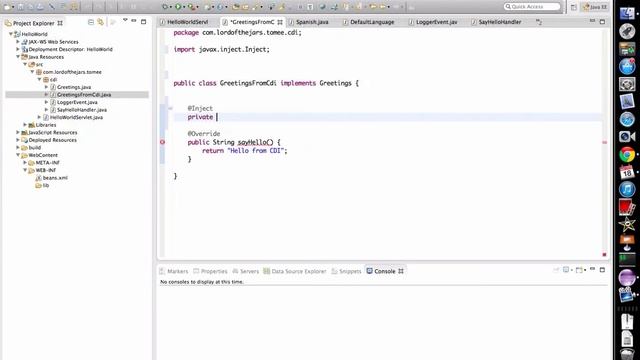
Task: Toggle the fold marker beside @Inject
Action: [x=170, y=109]
